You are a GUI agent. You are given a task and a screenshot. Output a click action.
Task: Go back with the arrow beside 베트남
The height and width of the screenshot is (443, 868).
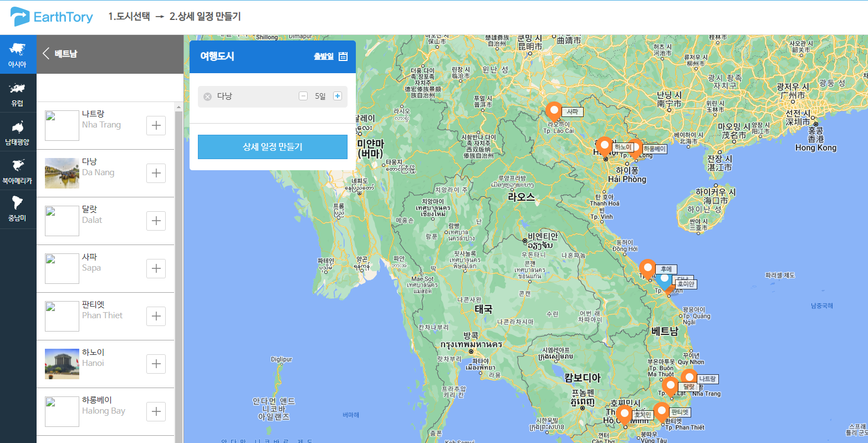click(47, 54)
